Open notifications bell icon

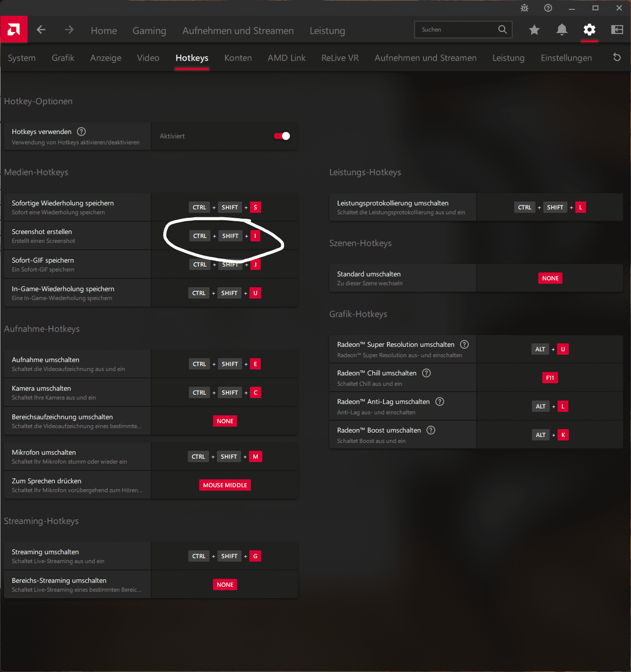[561, 30]
